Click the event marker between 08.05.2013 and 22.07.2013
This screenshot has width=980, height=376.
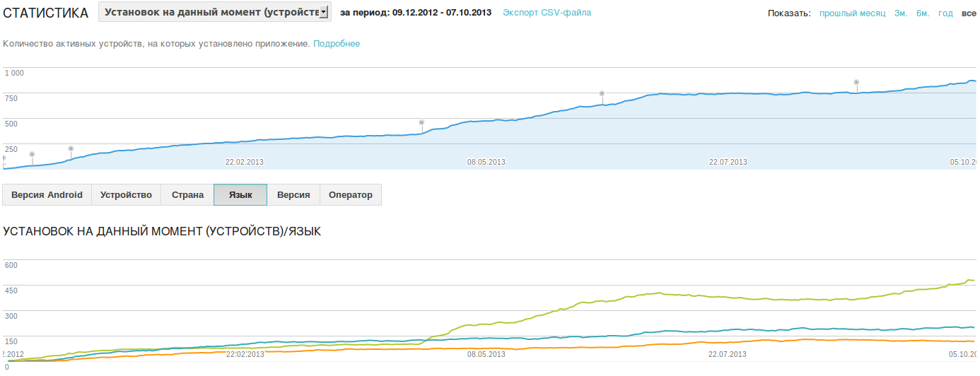(x=602, y=93)
